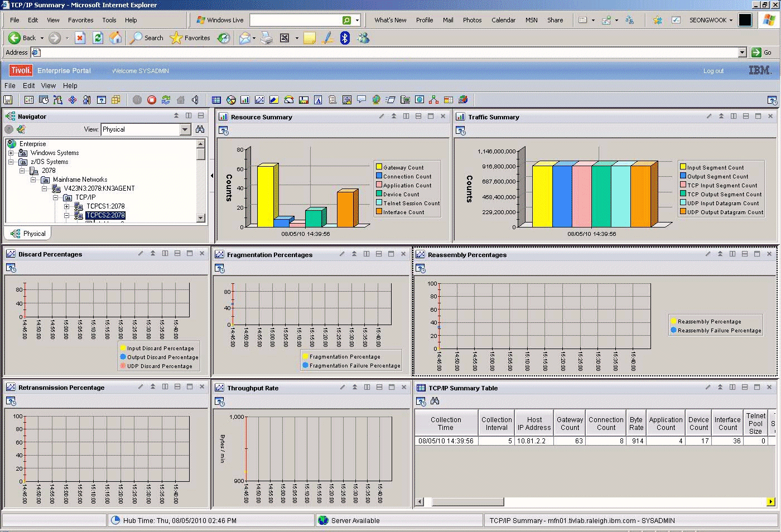
Task: Click the Save workspace toolbar icon
Action: 8,100
